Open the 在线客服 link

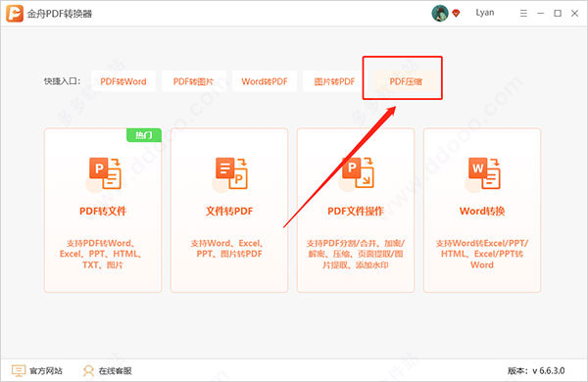(115, 371)
